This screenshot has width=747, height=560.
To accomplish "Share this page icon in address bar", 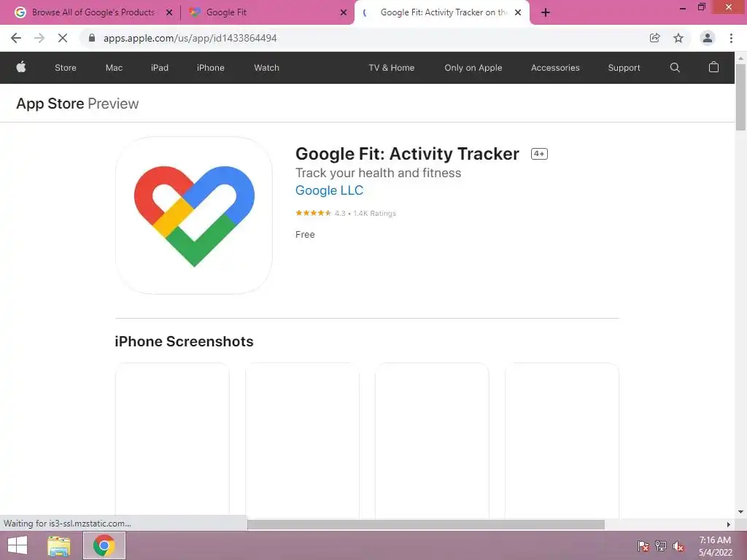I will tap(654, 38).
